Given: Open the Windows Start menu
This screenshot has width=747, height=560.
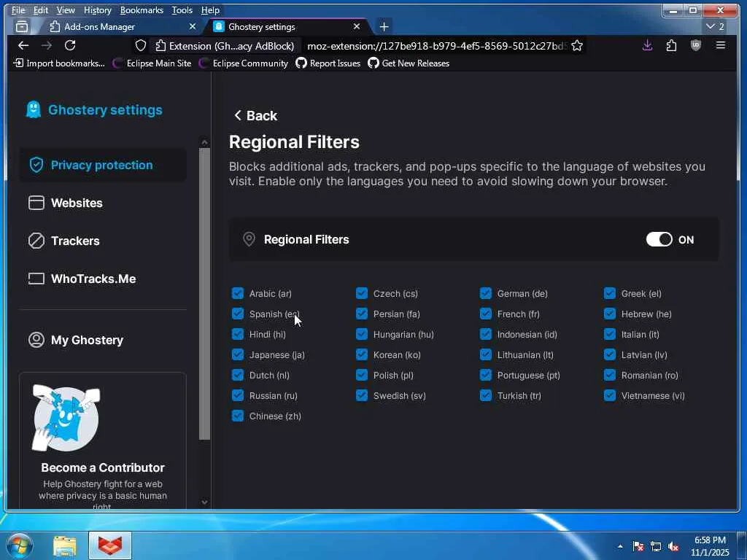Looking at the screenshot, I should [19, 545].
